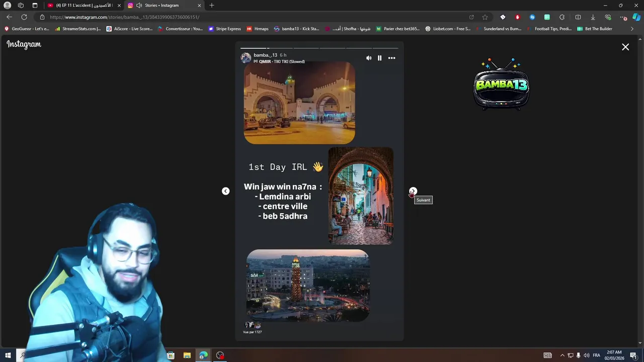The height and width of the screenshot is (362, 644).
Task: Open the Windows Start menu
Action: [x=8, y=355]
